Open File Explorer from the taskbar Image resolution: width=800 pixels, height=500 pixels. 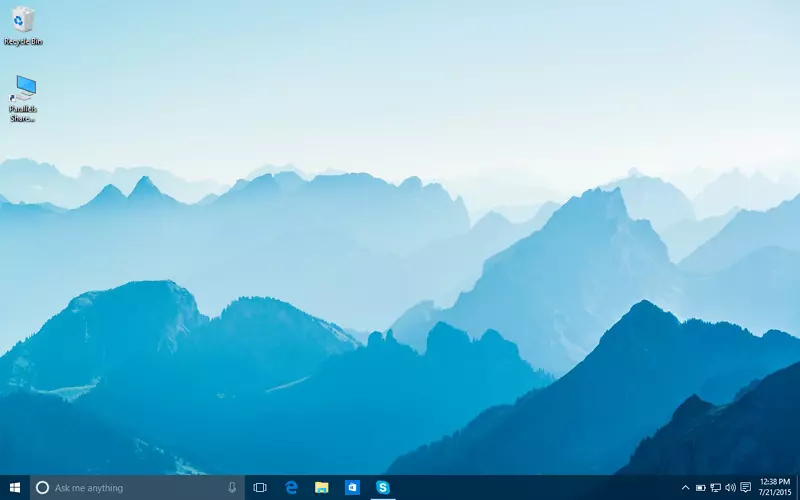point(322,488)
